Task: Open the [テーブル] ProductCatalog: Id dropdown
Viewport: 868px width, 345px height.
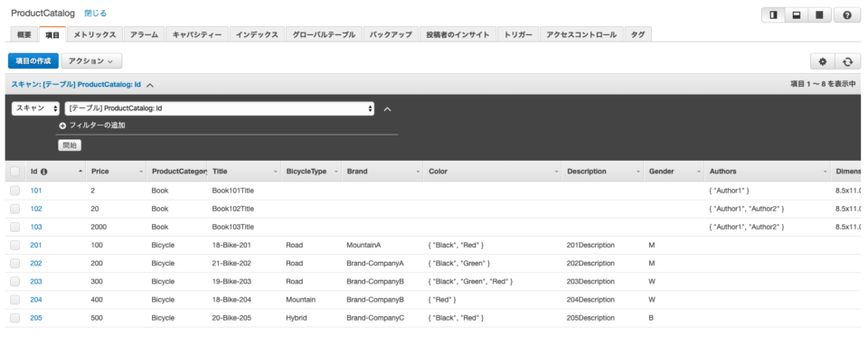Action: coord(219,108)
